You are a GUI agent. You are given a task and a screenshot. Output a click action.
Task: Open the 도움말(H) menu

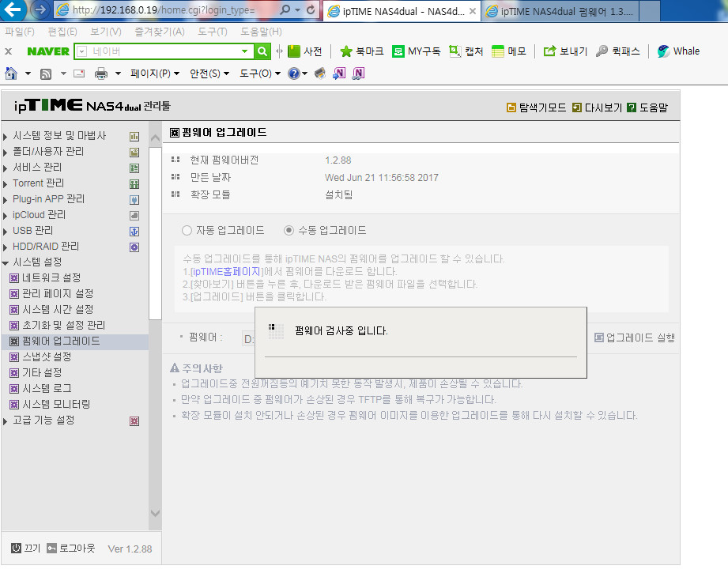click(x=261, y=32)
